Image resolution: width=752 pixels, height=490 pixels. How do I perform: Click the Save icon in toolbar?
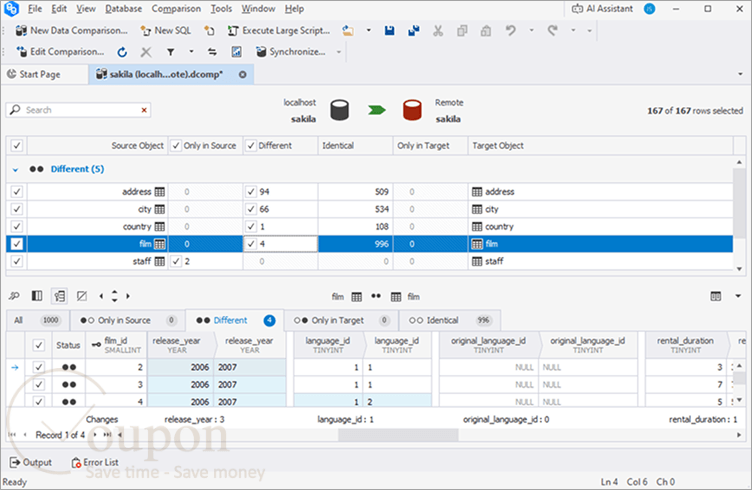pyautogui.click(x=389, y=31)
